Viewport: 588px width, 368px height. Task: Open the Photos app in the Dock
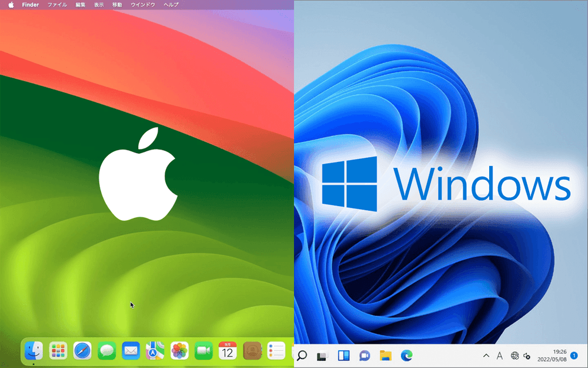179,352
